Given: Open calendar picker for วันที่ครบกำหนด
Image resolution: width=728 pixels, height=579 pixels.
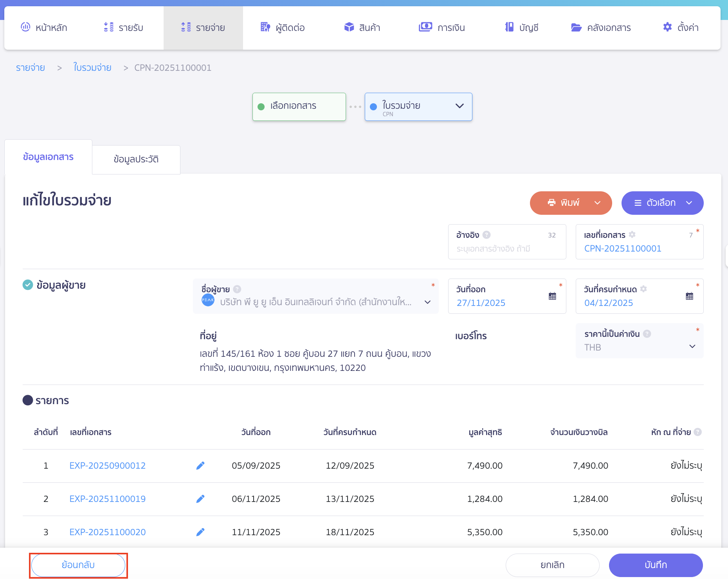Looking at the screenshot, I should point(689,296).
